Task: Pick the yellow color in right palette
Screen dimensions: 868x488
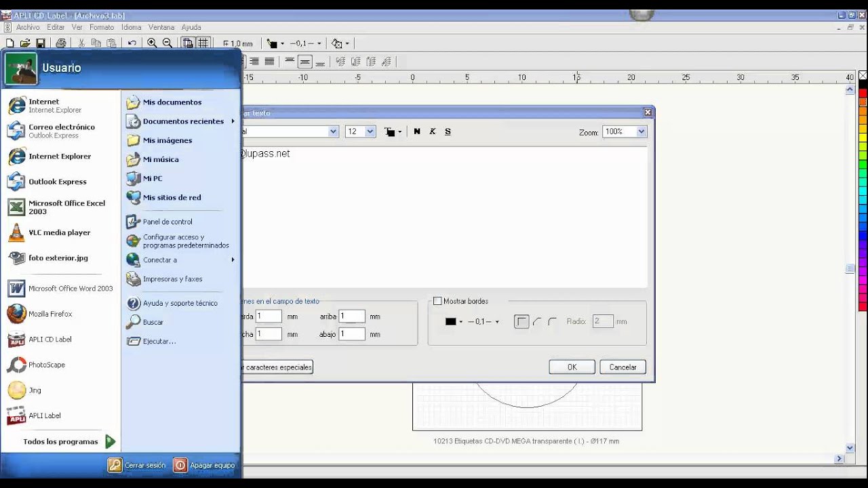Action: coord(863,137)
